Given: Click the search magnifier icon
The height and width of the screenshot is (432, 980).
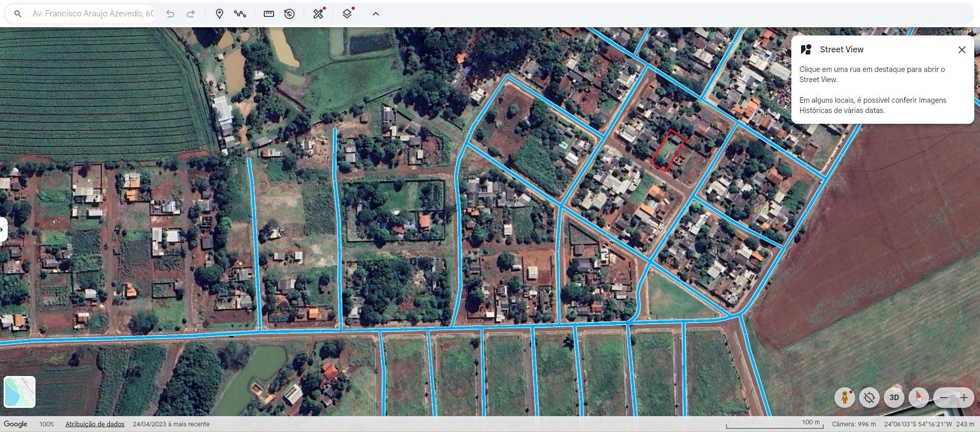Looking at the screenshot, I should click(18, 14).
